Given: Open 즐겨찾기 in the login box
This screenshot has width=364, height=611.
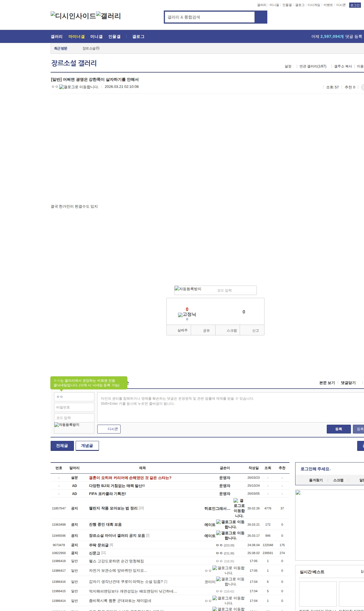Looking at the screenshot, I should tap(316, 480).
